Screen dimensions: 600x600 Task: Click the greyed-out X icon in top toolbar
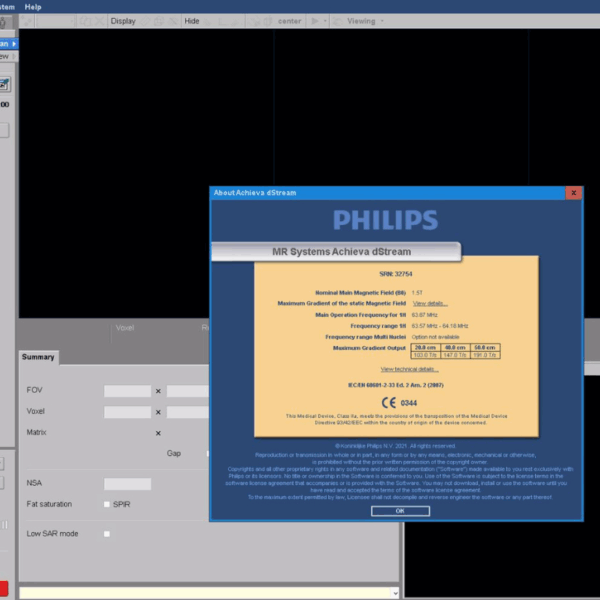(100, 21)
